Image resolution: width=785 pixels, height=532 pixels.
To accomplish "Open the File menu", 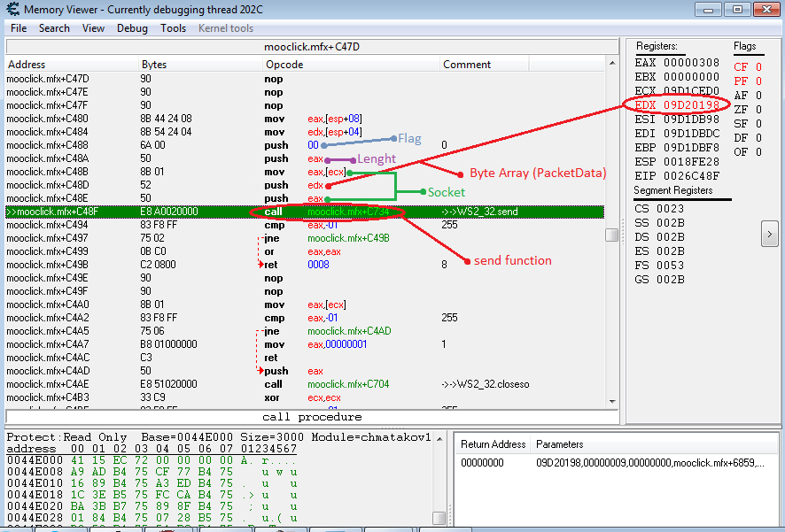I will [19, 28].
